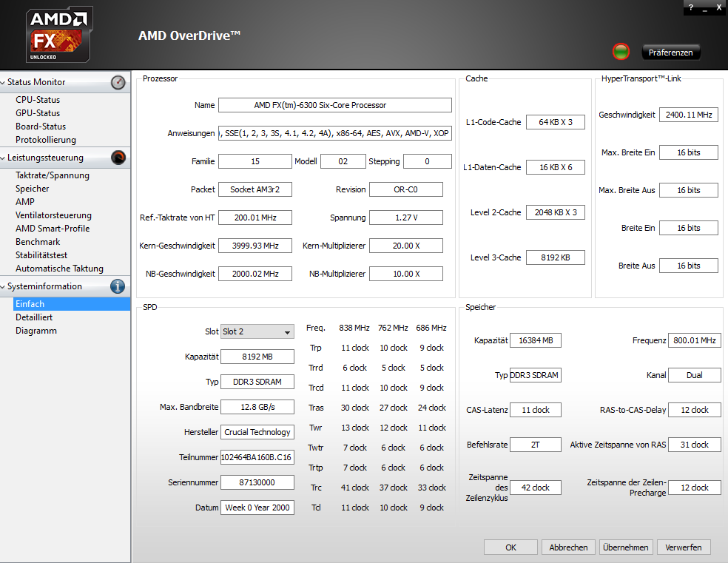Open Automatische Taktung page
The width and height of the screenshot is (728, 563).
point(59,269)
